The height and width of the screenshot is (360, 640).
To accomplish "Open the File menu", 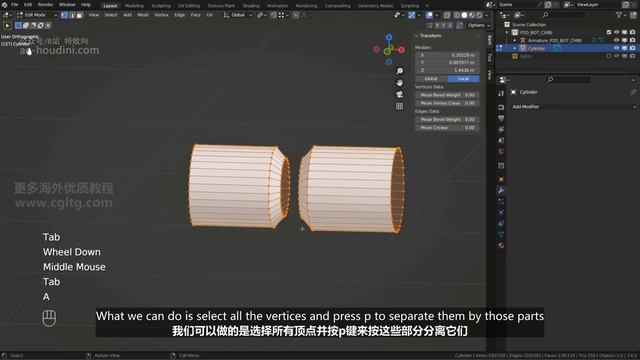I will [x=14, y=5].
